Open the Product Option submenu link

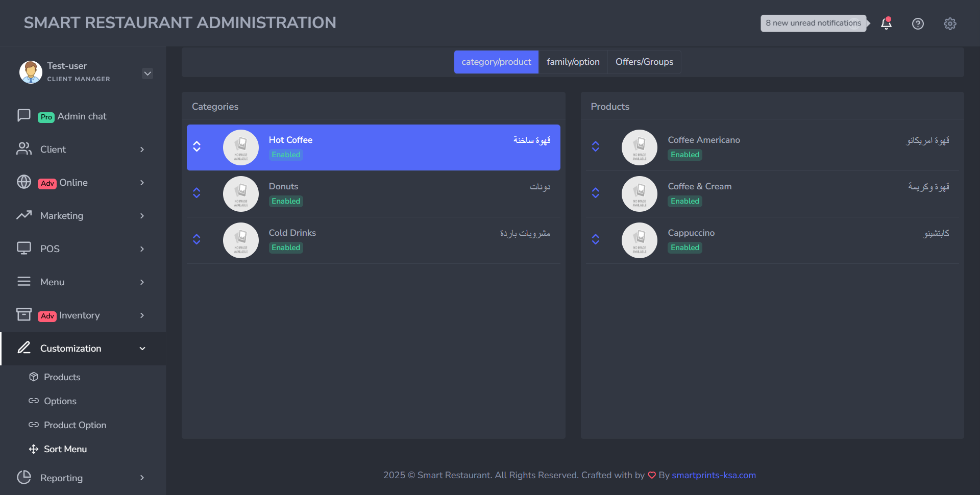pyautogui.click(x=75, y=425)
